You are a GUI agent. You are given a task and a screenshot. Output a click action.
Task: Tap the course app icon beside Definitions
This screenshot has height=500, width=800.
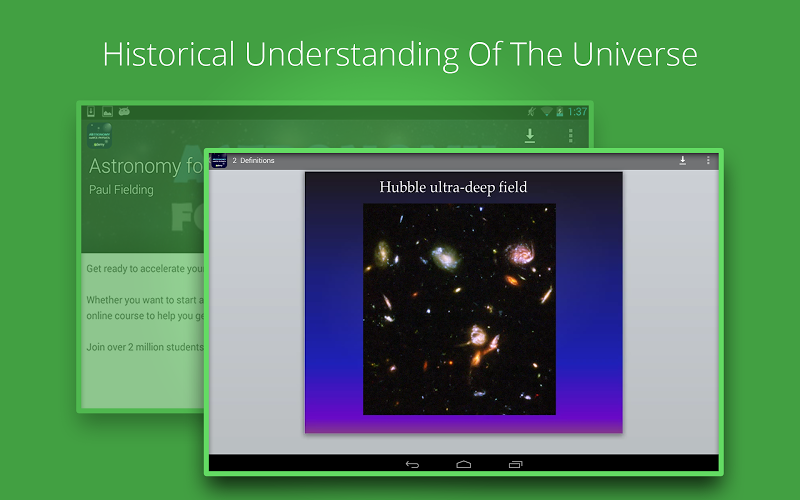coord(219,161)
